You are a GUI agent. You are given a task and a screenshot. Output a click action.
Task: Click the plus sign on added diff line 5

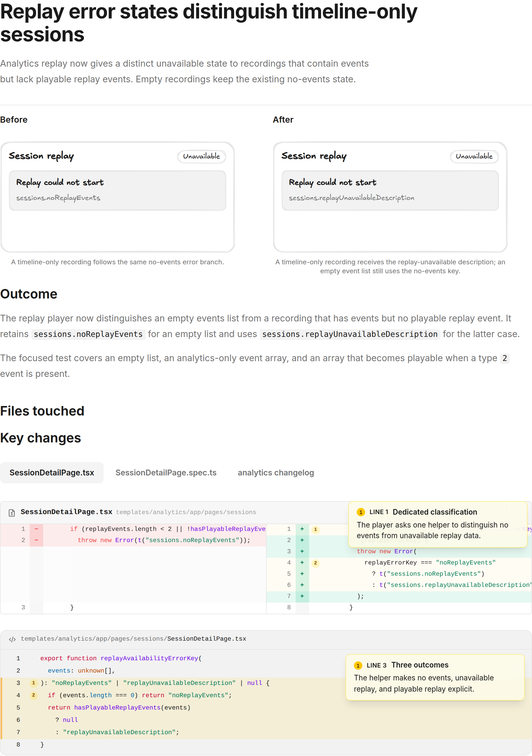302,574
